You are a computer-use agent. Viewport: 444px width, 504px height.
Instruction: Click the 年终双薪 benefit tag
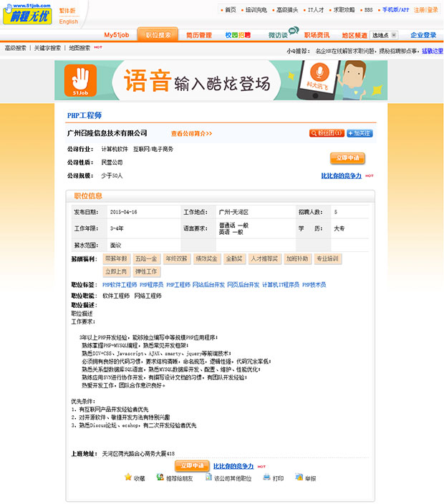(x=176, y=258)
